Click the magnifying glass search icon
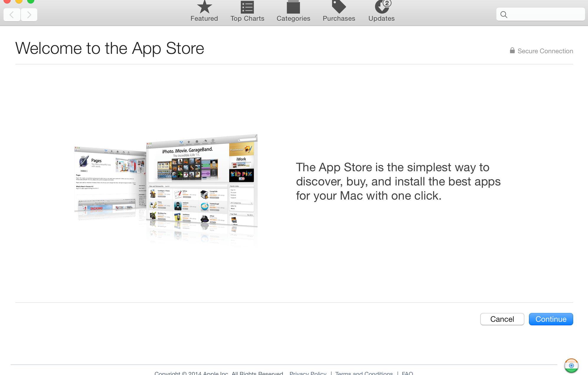Viewport: 588px width, 375px height. click(x=504, y=14)
